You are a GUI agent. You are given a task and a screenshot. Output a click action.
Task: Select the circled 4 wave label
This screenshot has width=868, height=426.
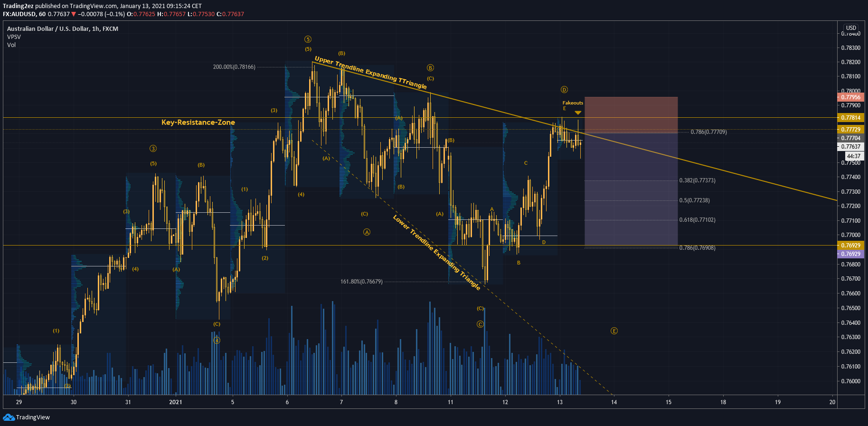[x=217, y=341]
